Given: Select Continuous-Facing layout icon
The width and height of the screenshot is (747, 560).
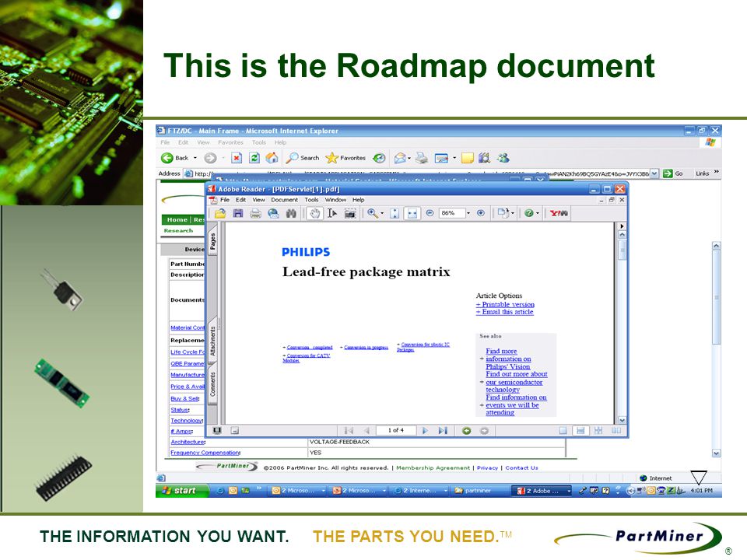Looking at the screenshot, I should pos(598,430).
